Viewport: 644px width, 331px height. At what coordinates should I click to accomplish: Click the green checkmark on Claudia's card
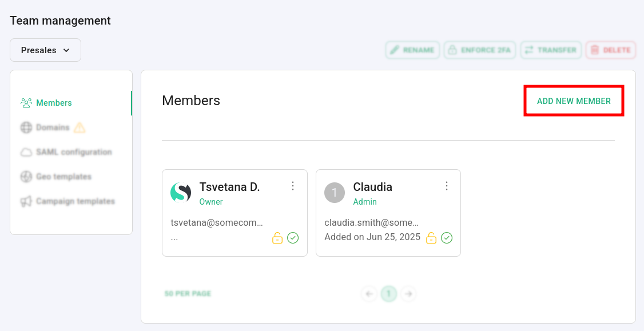447,238
